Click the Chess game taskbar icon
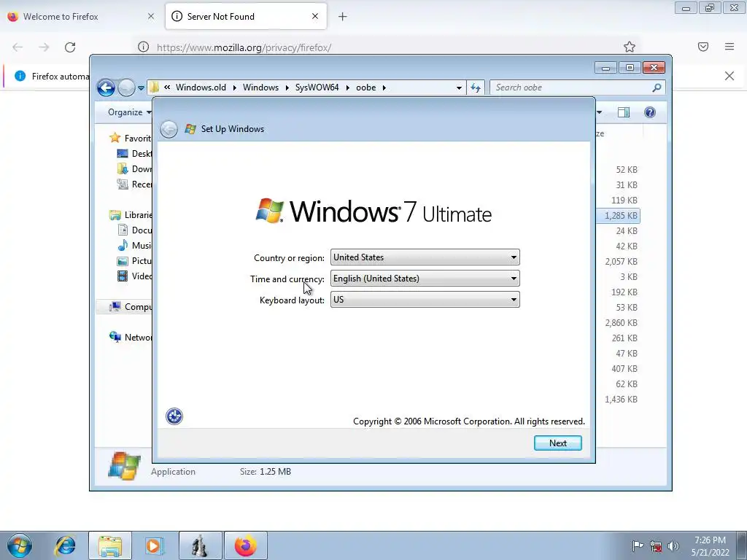 tap(201, 545)
